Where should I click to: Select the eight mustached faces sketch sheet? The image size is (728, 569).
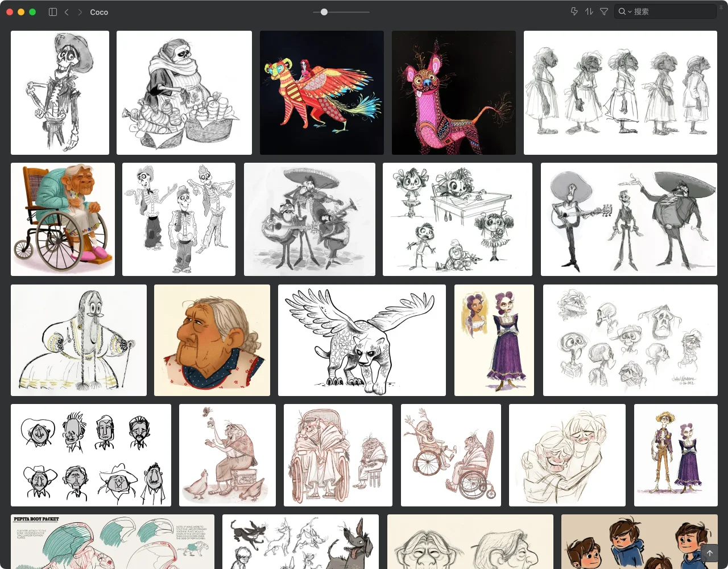coord(91,455)
